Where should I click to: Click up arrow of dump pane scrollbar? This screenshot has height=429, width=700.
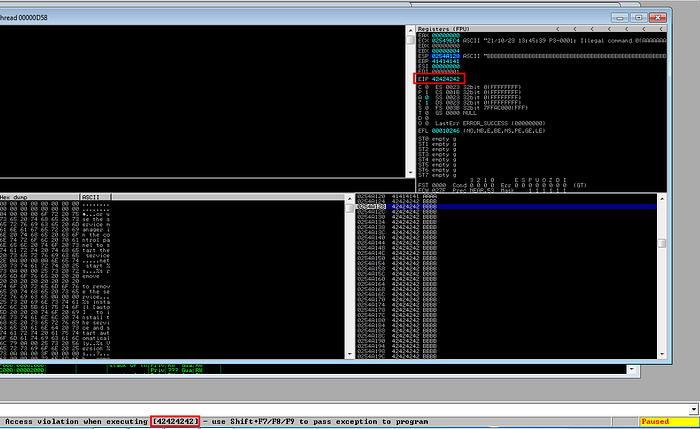tap(350, 199)
